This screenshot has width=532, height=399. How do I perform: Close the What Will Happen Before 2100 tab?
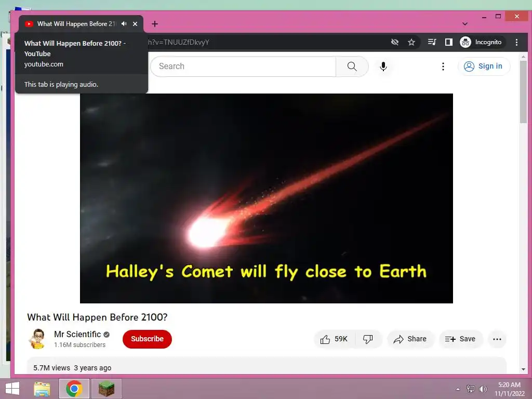click(135, 24)
